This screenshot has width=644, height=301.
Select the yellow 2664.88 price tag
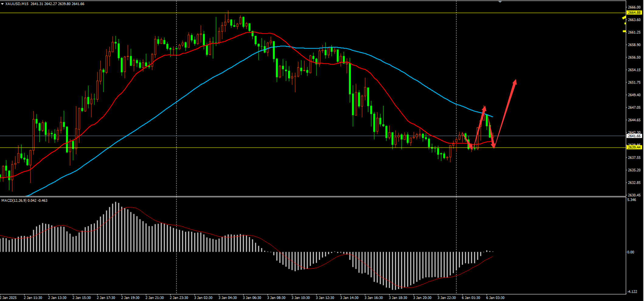[x=634, y=13]
